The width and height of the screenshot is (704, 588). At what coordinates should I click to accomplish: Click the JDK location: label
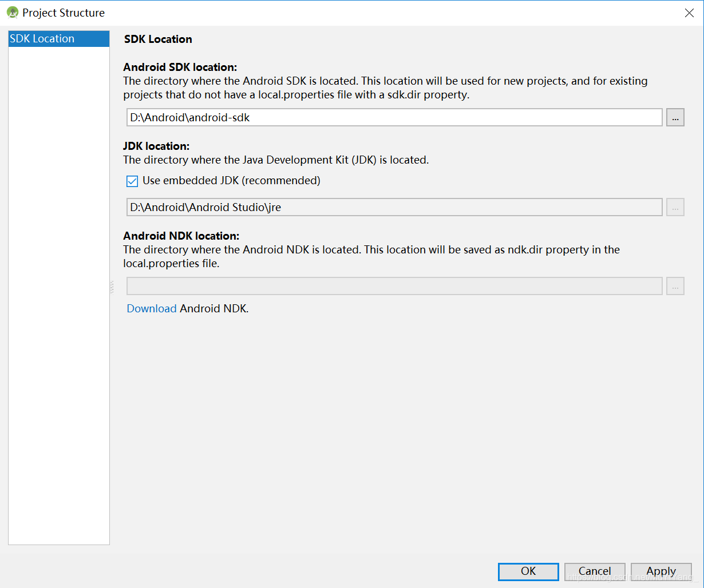156,146
